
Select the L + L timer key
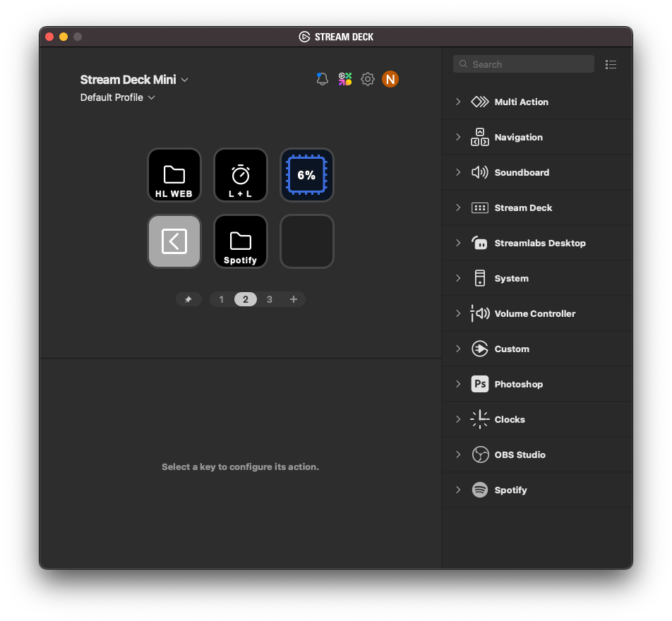coord(241,175)
